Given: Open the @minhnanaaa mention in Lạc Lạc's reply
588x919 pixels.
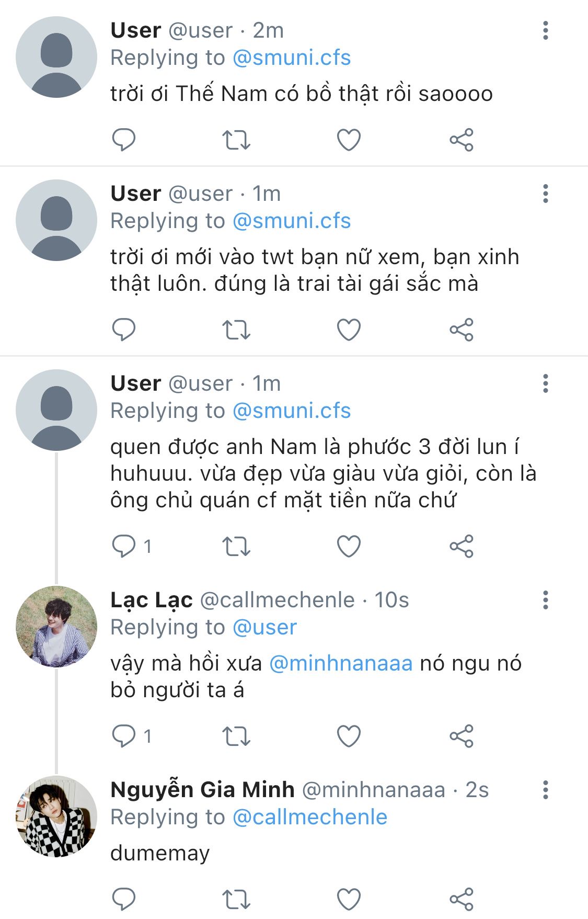Looking at the screenshot, I should click(341, 663).
